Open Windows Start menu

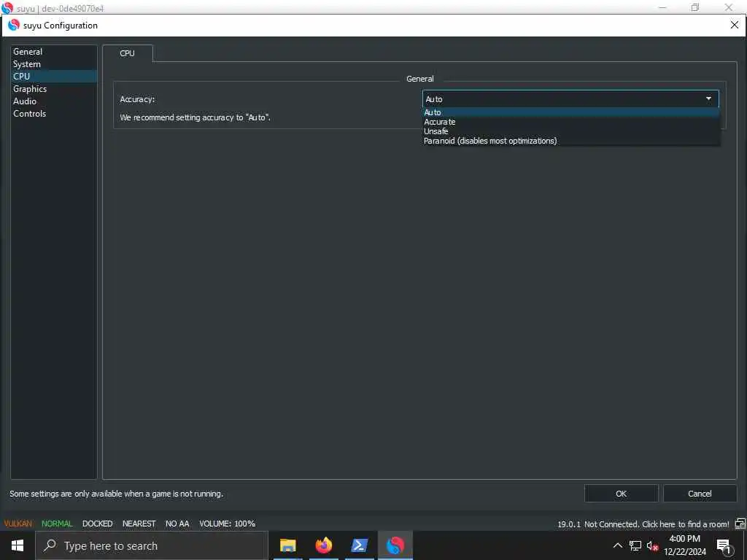pyautogui.click(x=18, y=545)
